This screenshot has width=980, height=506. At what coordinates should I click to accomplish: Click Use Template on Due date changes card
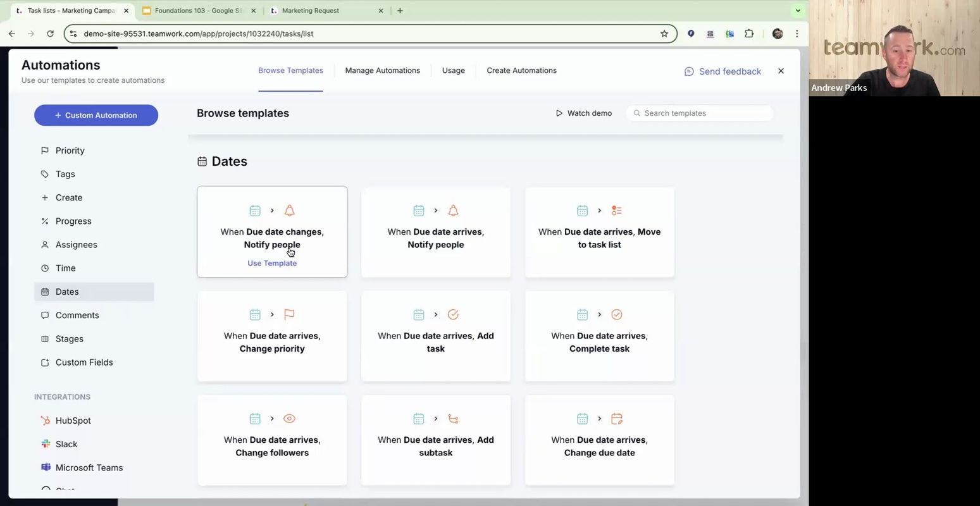272,263
